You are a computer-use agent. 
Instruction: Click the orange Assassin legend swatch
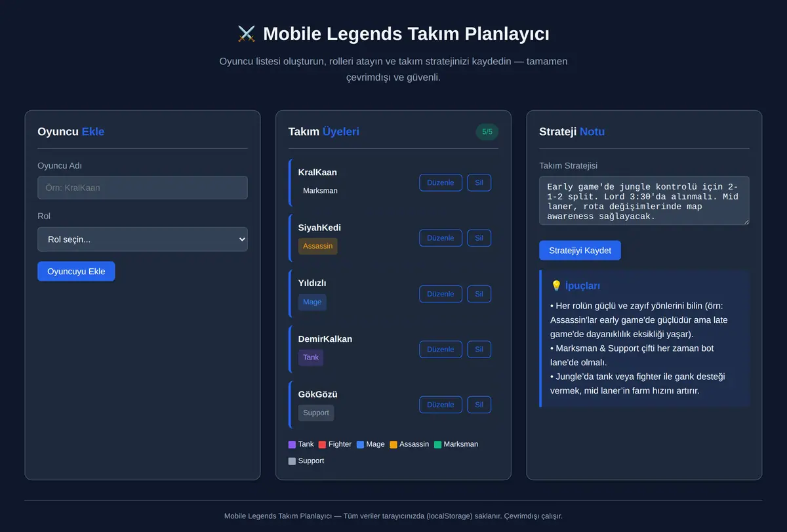[393, 445]
